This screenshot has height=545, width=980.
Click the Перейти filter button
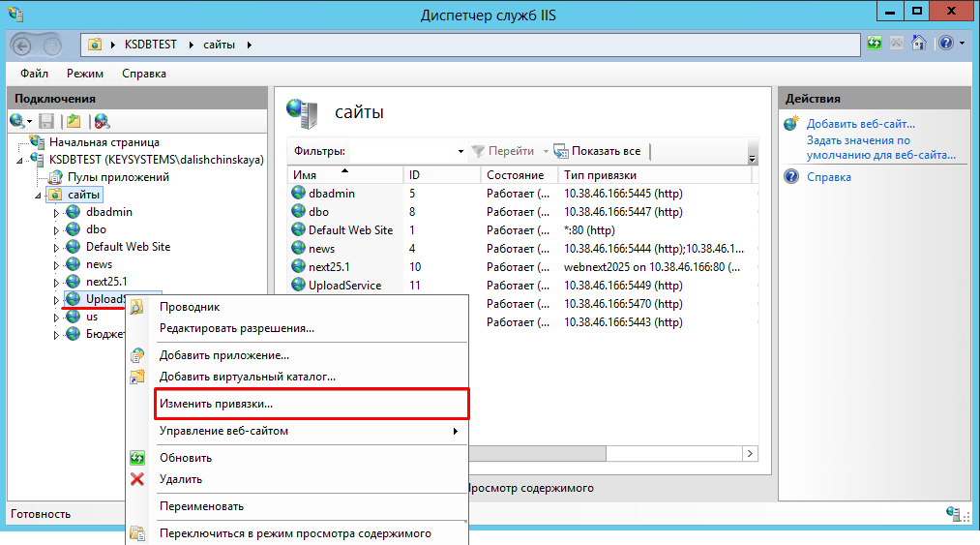[503, 151]
